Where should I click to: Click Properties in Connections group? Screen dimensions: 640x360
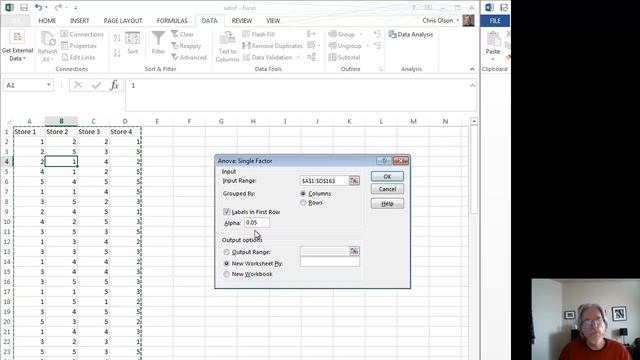point(79,46)
